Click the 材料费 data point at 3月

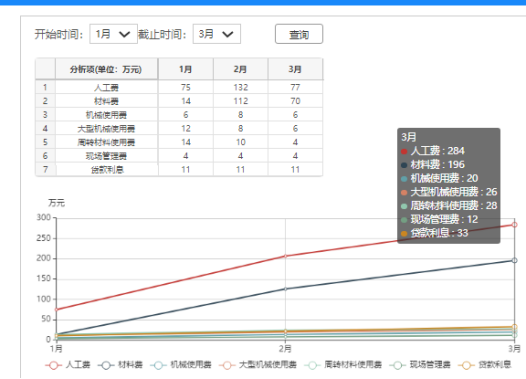(x=514, y=260)
